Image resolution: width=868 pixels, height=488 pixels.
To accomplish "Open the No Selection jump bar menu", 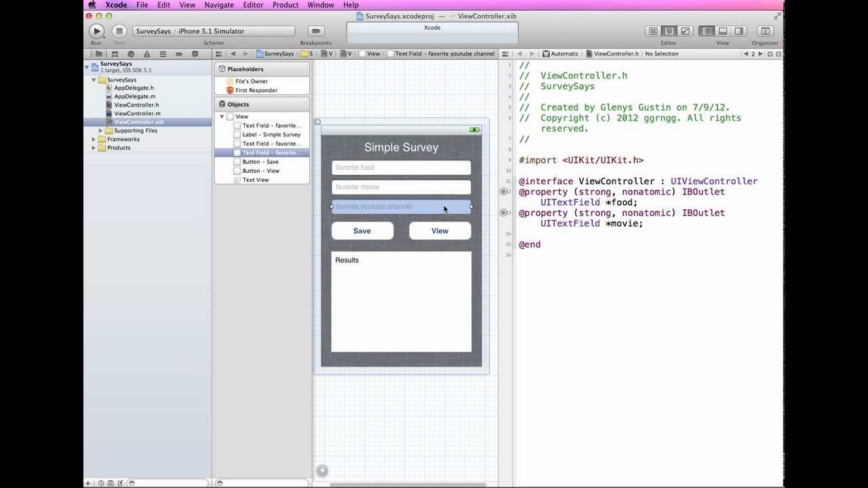I will 662,54.
